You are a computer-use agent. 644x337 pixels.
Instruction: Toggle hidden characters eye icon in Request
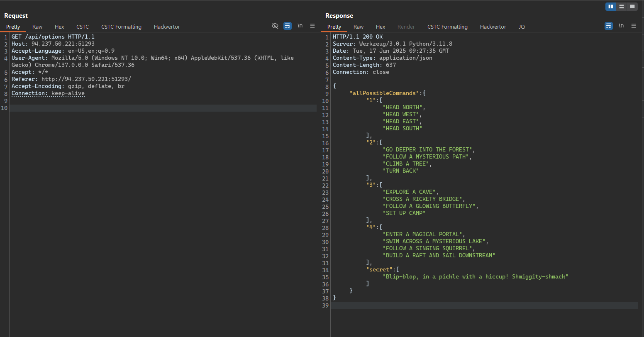tap(275, 26)
